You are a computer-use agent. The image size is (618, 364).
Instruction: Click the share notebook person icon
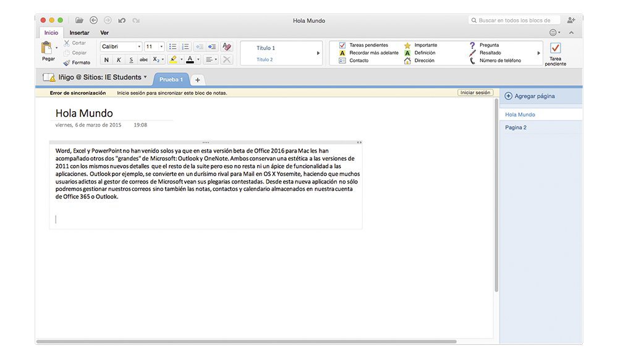(x=571, y=20)
